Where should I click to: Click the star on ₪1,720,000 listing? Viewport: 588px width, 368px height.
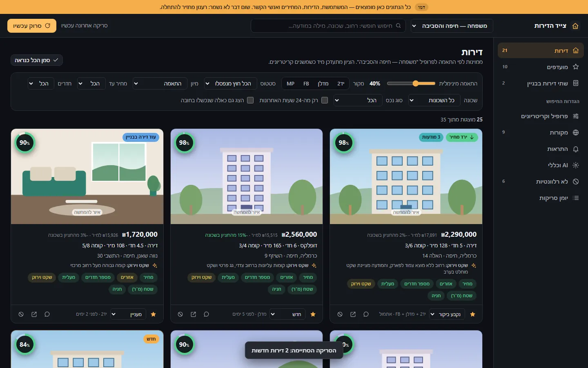pyautogui.click(x=154, y=314)
